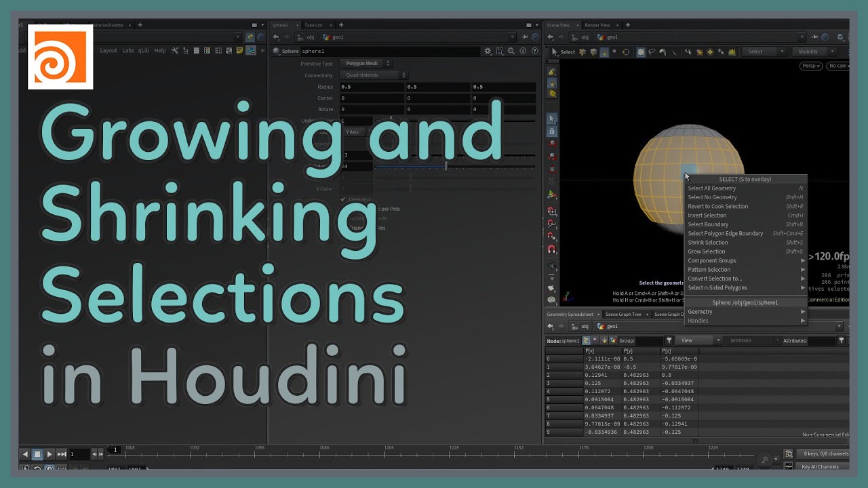Click the lasso selection style icon

pos(652,52)
